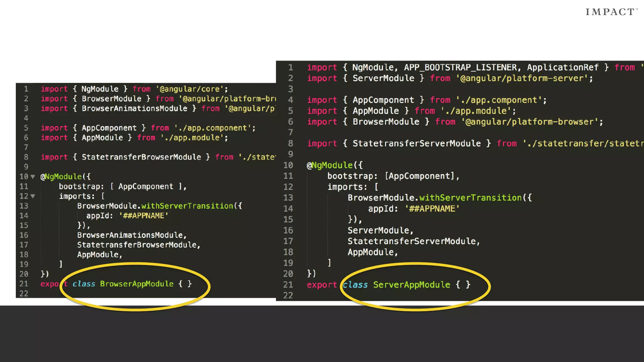
Task: Click line number 21 in right editor gutter
Action: click(x=288, y=285)
